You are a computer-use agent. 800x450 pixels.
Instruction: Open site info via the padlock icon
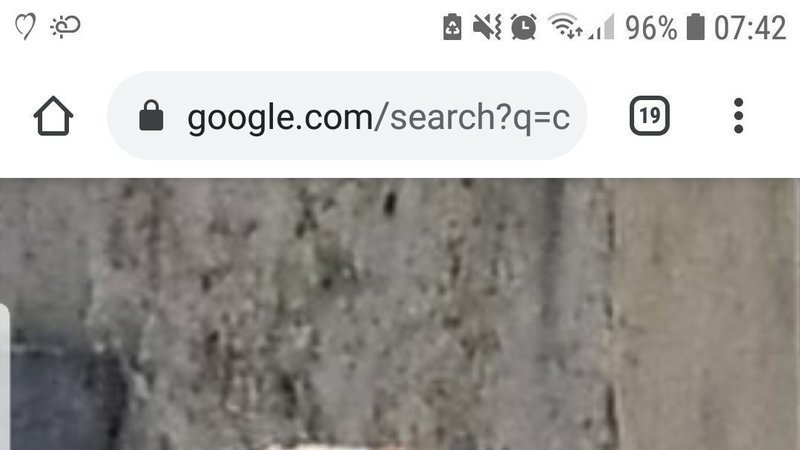pos(151,116)
